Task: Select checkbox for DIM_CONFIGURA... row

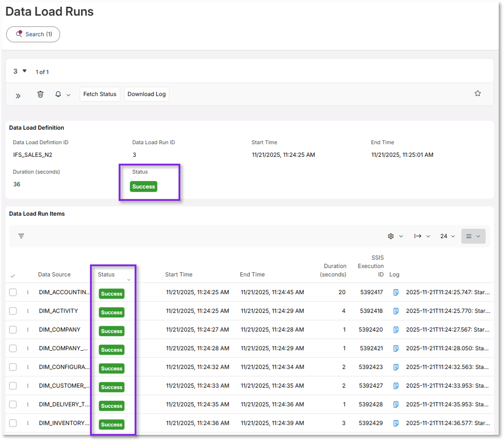Action: tap(13, 367)
